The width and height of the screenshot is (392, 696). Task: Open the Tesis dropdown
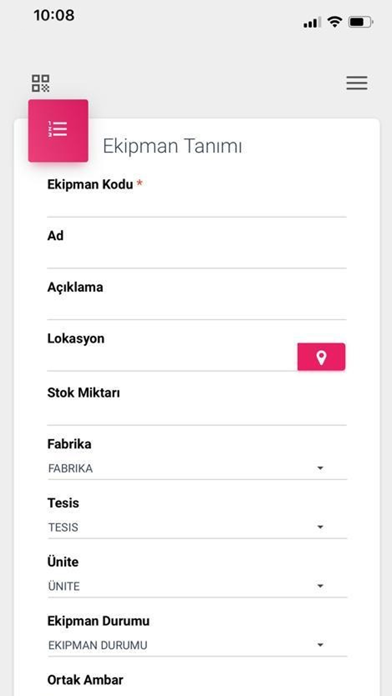pos(197,528)
